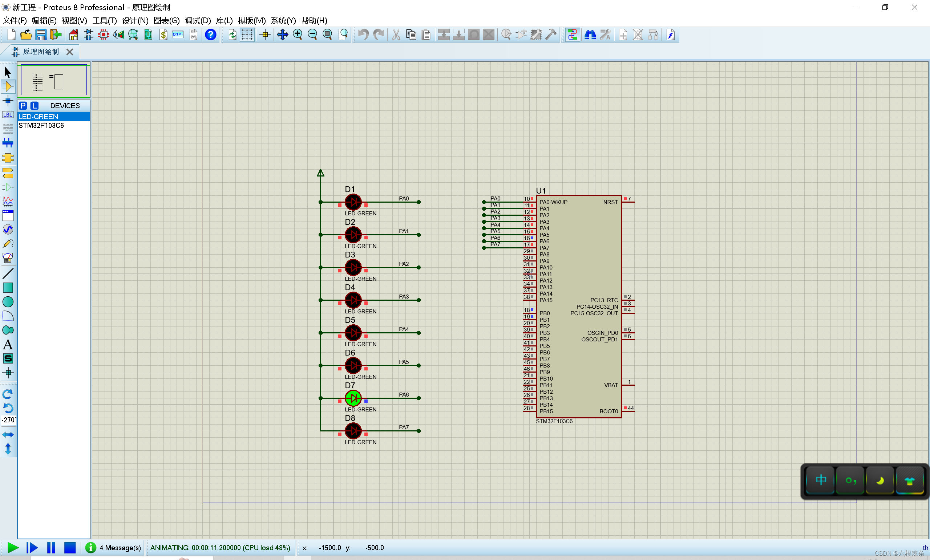Toggle the grid display
Screen dimensions: 930x560
(247, 35)
